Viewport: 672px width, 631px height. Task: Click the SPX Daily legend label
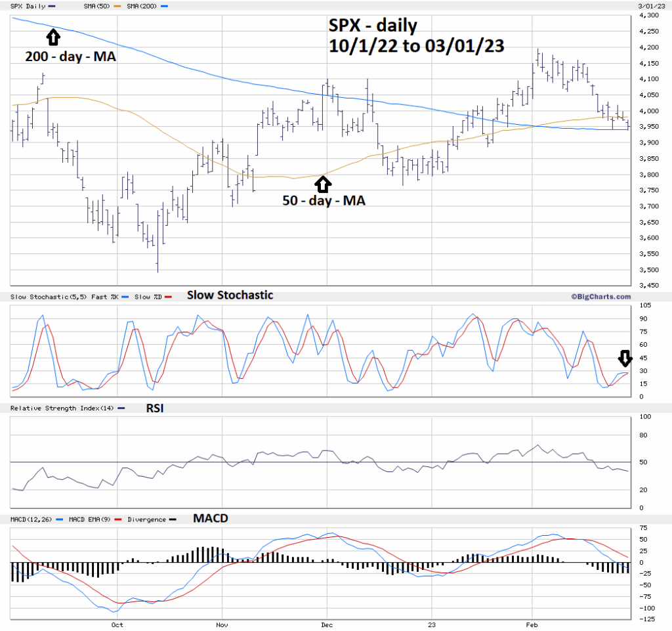pyautogui.click(x=26, y=6)
